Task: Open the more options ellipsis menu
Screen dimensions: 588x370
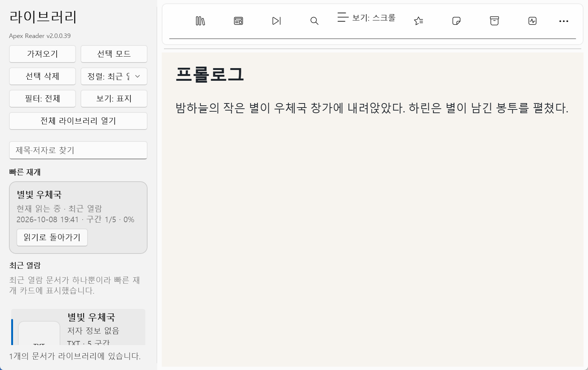Action: point(564,21)
